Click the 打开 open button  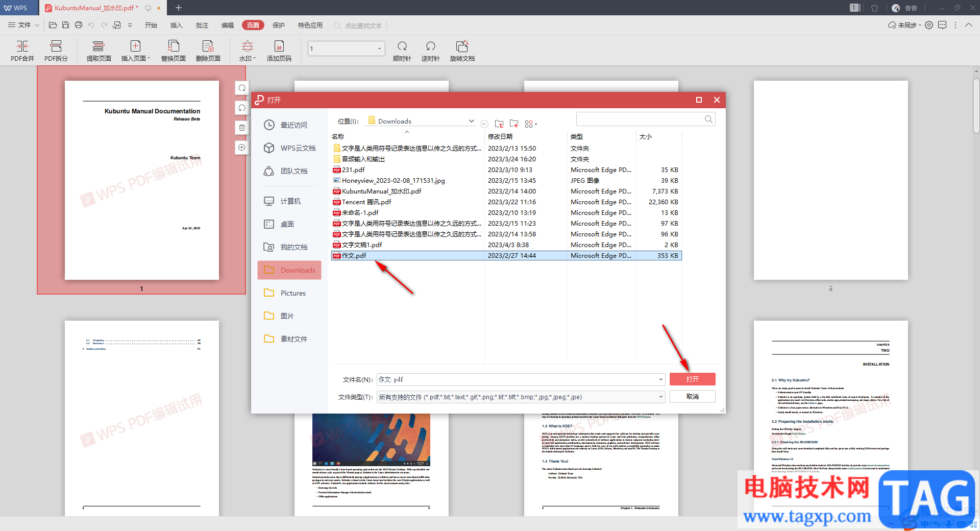692,379
